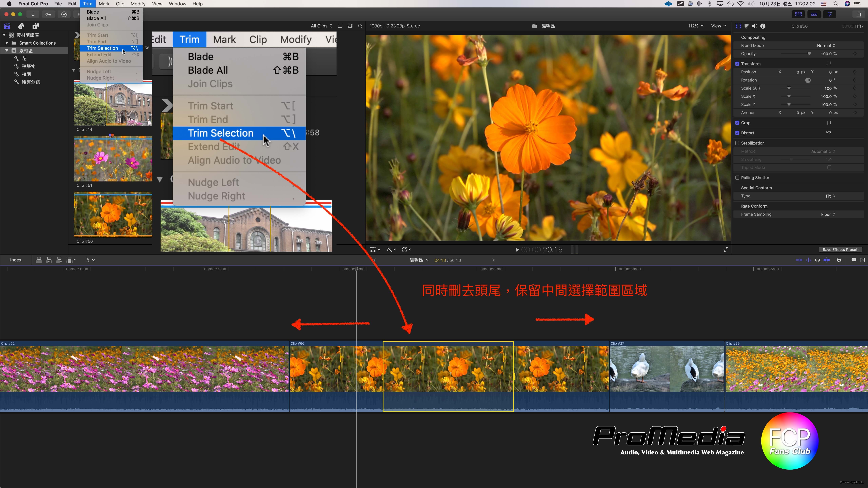Open the viewer View dropdown

[718, 26]
